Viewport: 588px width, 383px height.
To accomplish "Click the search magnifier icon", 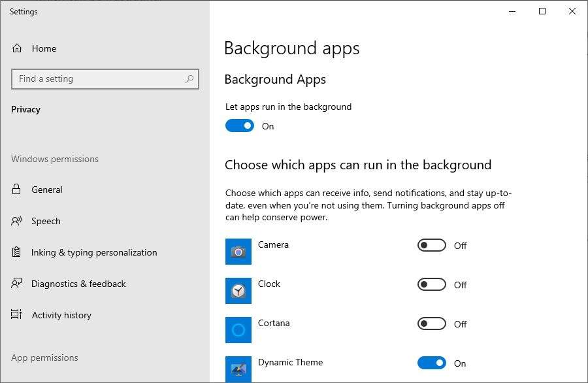I will click(189, 79).
